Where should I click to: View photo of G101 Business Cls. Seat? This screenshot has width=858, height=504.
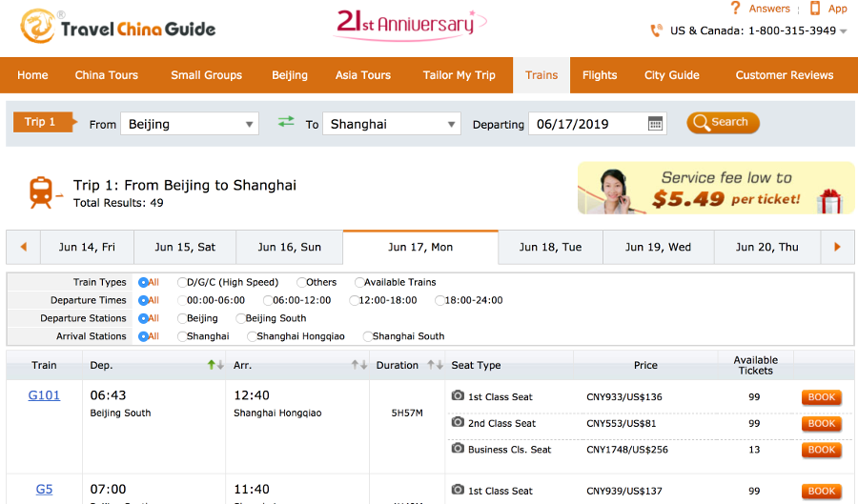pyautogui.click(x=458, y=448)
